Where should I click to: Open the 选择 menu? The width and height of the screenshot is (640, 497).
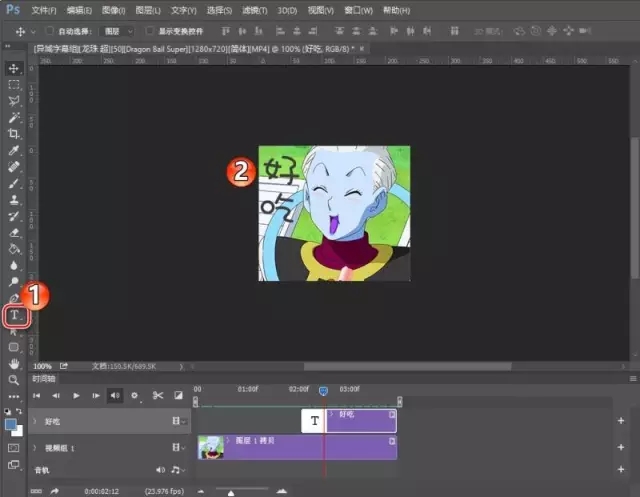(x=219, y=10)
